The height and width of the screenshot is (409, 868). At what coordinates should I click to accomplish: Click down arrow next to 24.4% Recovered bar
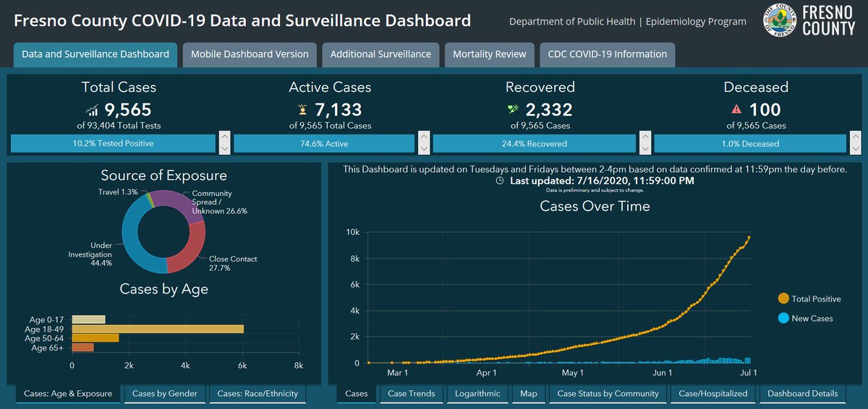click(x=644, y=148)
